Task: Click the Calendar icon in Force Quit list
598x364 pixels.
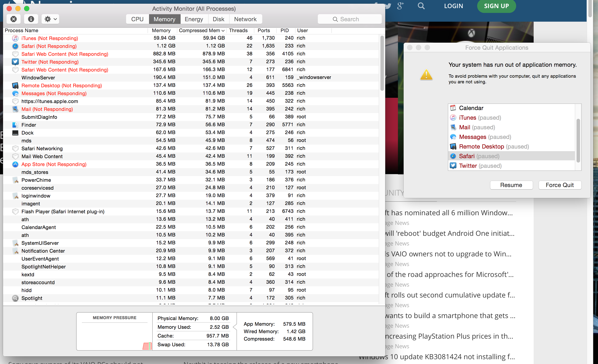Action: [453, 108]
